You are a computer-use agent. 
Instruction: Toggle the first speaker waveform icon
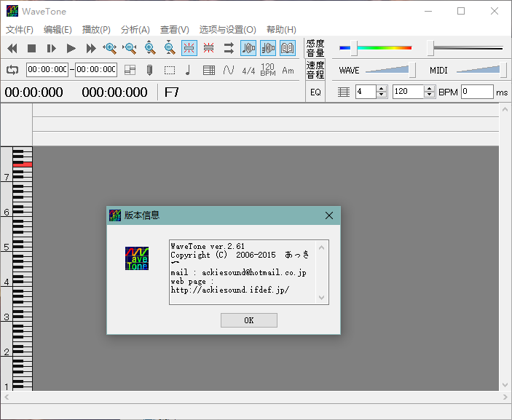[x=248, y=49]
